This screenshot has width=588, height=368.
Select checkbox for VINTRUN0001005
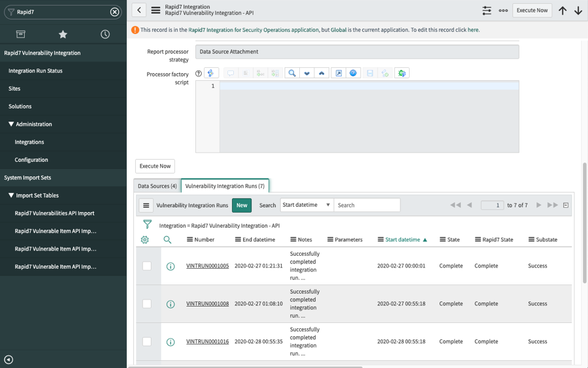click(x=147, y=266)
